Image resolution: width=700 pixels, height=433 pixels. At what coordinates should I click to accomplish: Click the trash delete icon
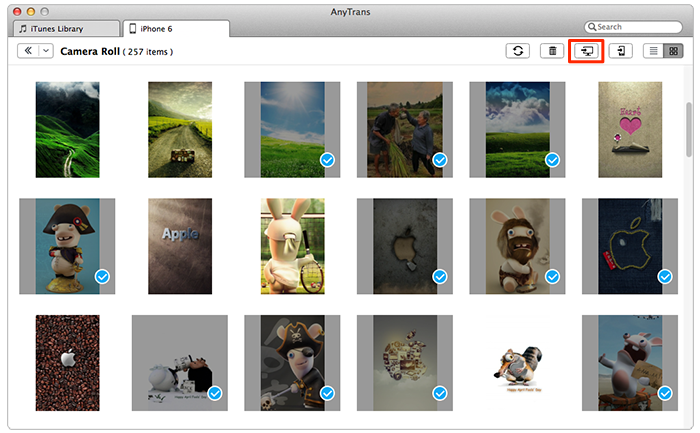pyautogui.click(x=552, y=51)
